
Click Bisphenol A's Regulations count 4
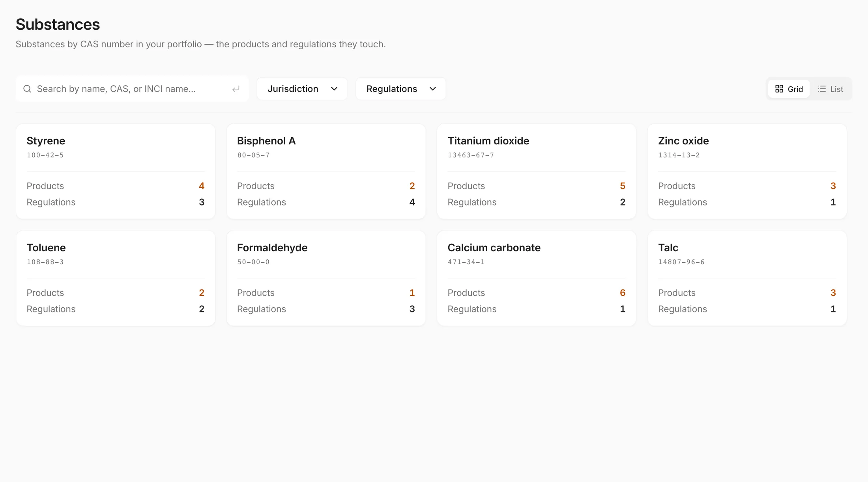point(412,202)
